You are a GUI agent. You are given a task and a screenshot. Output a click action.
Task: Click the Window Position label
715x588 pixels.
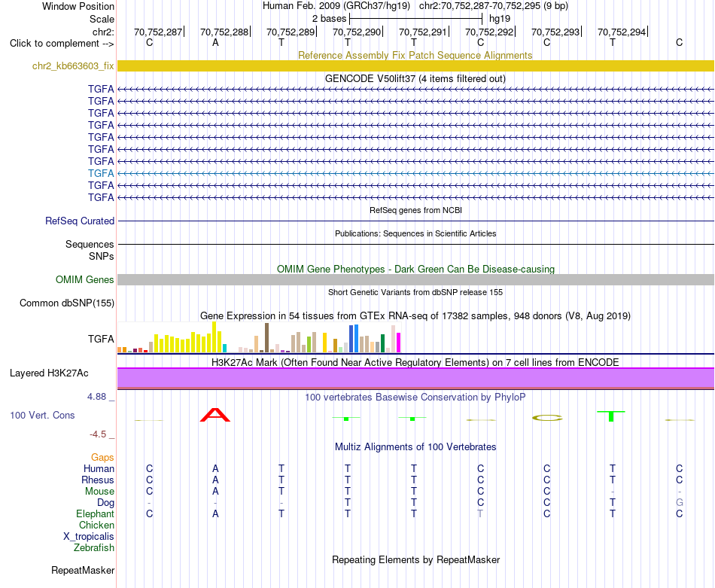[x=78, y=6]
